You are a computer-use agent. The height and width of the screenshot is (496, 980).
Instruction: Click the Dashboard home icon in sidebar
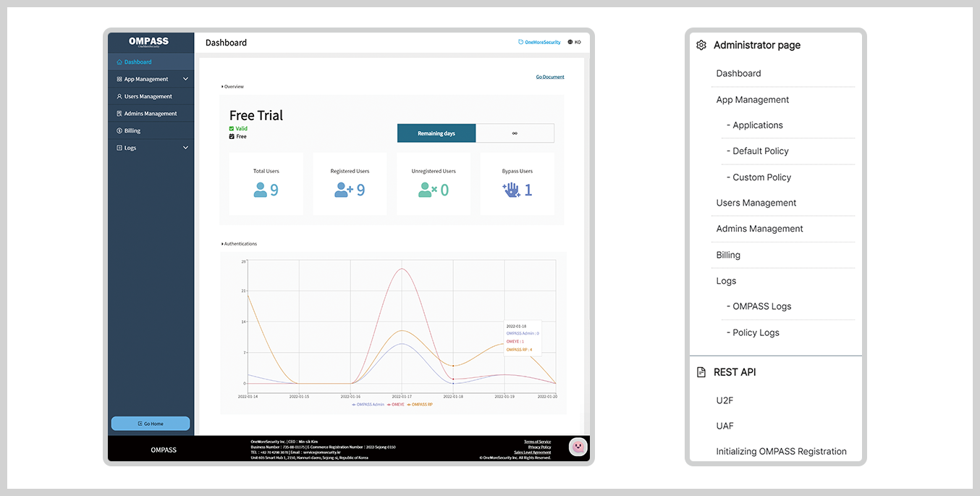pyautogui.click(x=119, y=62)
